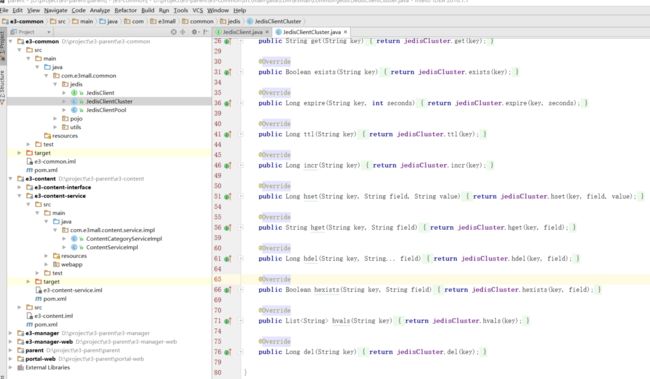This screenshot has height=379, width=650.
Task: Open the Project view type dropdown
Action: click(x=49, y=32)
